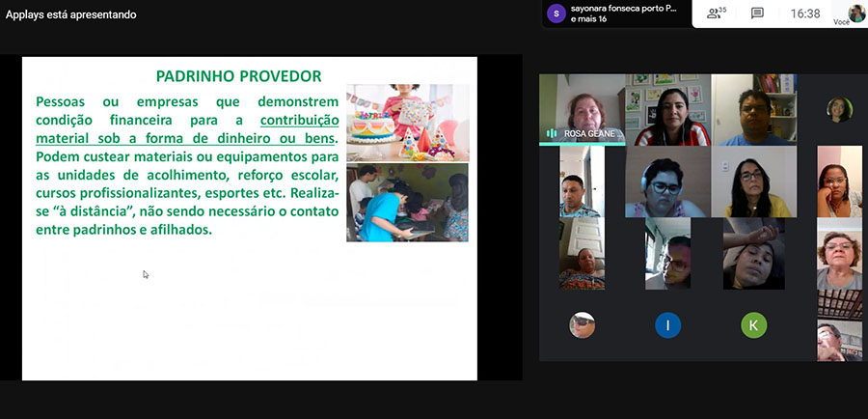Click the 16:38 meeting clock
This screenshot has width=868, height=419.
point(804,14)
